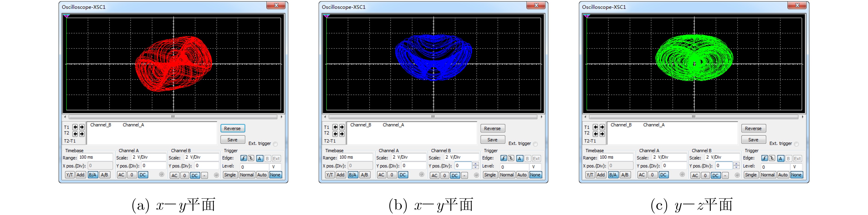Select rising edge trigger in blue-trace oscilloscope
This screenshot has width=868, height=215.
click(504, 158)
